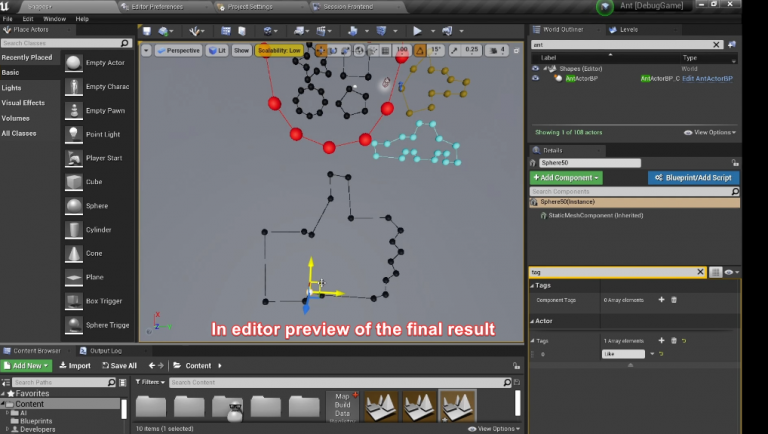Open viewport options dropdown arrow
The width and height of the screenshot is (768, 434).
click(x=146, y=50)
